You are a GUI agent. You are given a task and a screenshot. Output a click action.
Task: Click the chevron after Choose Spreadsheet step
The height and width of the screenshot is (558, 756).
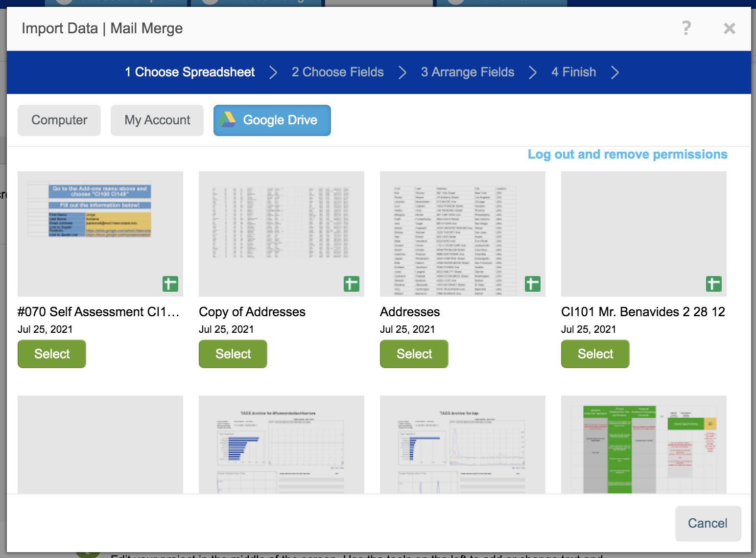click(x=273, y=72)
